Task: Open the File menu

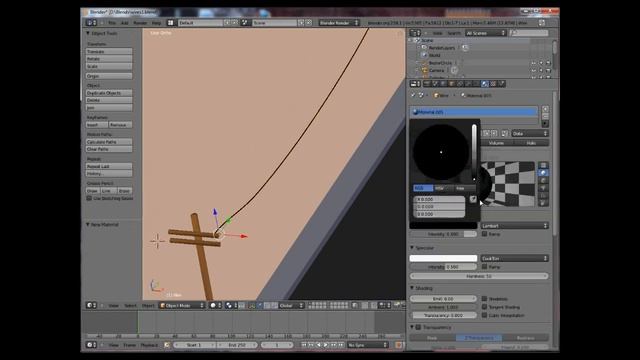Action: [112, 23]
